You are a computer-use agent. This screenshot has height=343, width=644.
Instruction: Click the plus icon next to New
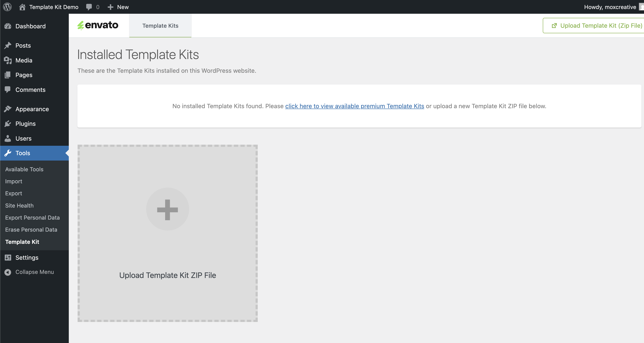pyautogui.click(x=110, y=7)
